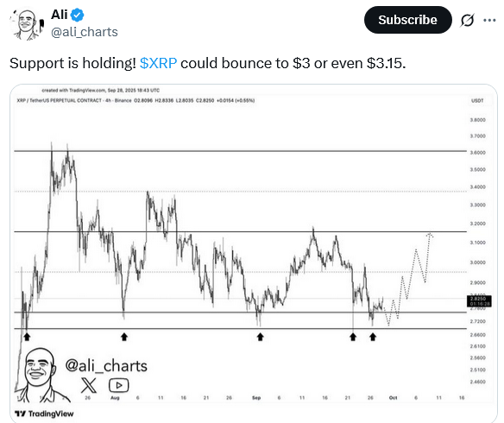Open the three-dot more options menu

pyautogui.click(x=489, y=20)
